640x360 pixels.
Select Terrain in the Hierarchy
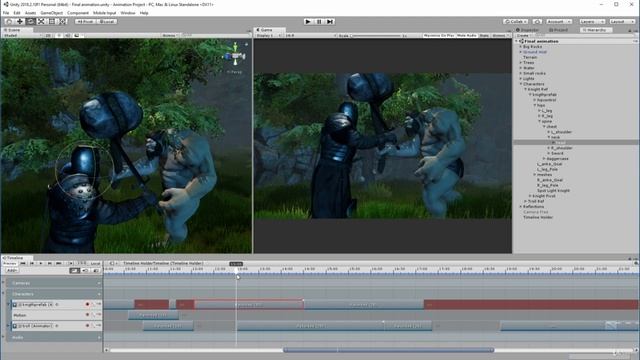[530, 57]
